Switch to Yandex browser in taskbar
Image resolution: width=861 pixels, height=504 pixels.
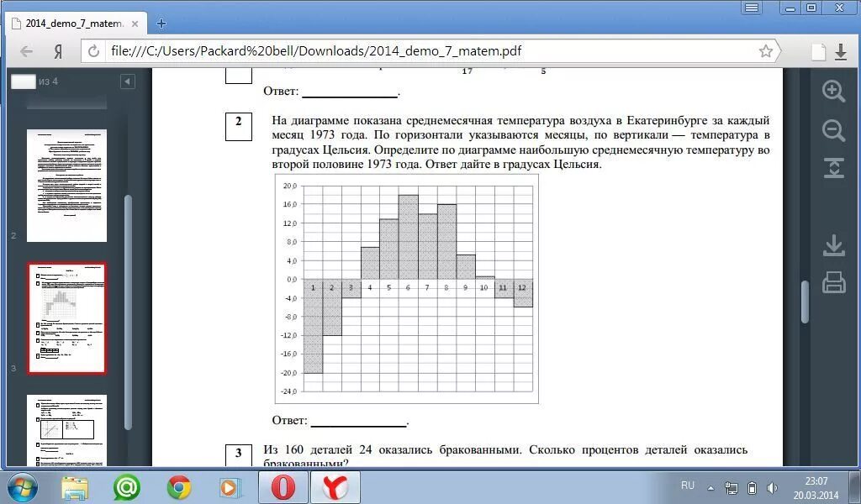335,487
